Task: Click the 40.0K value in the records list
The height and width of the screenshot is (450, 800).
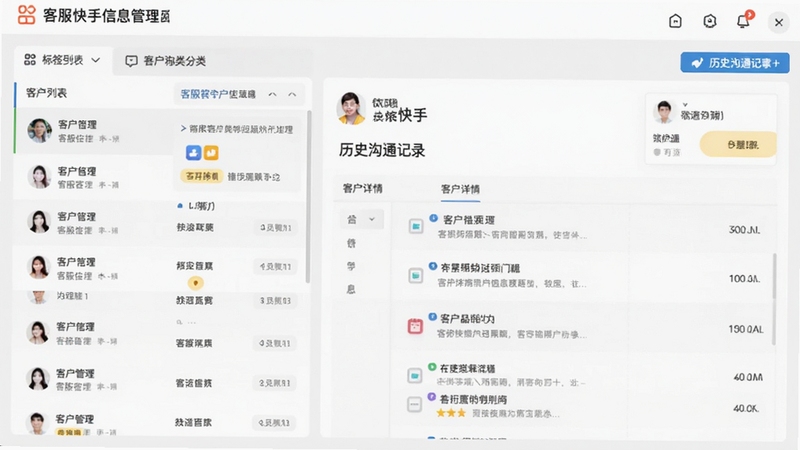Action: click(x=746, y=409)
